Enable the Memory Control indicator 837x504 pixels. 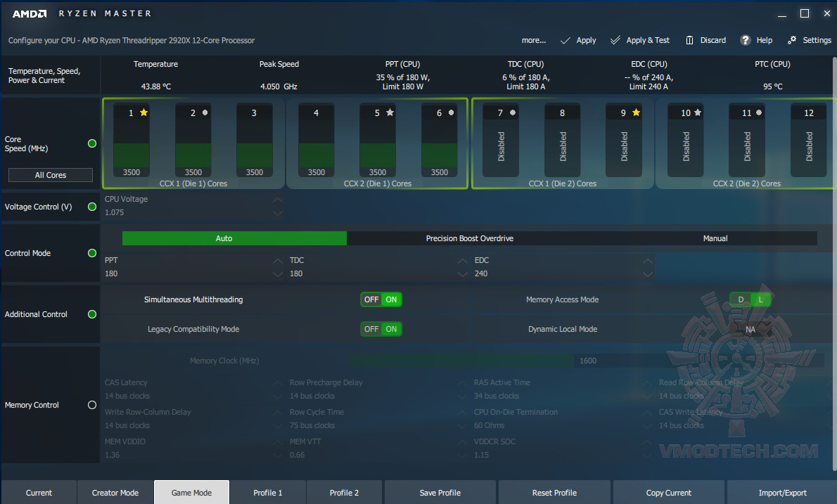click(92, 406)
